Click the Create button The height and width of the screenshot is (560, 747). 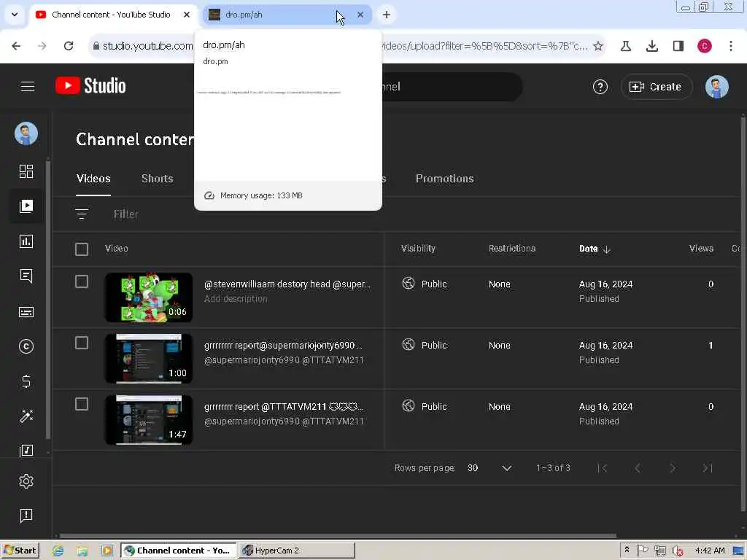tap(656, 87)
